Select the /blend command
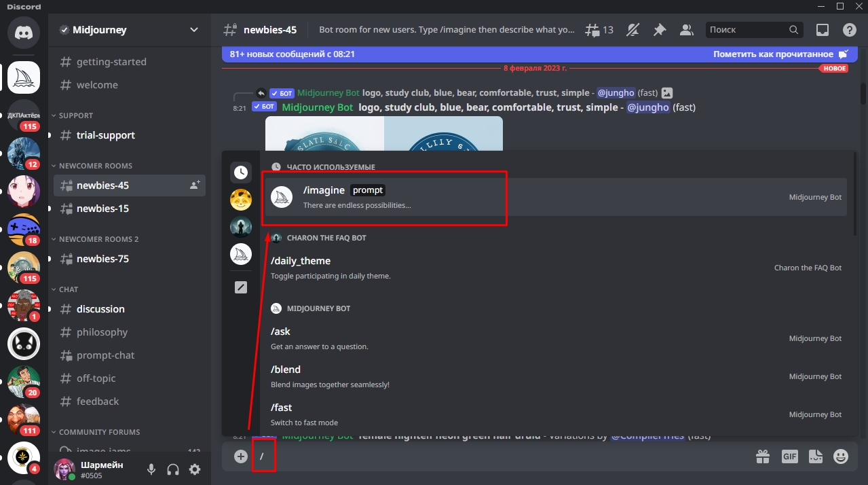The height and width of the screenshot is (485, 868). [556, 376]
